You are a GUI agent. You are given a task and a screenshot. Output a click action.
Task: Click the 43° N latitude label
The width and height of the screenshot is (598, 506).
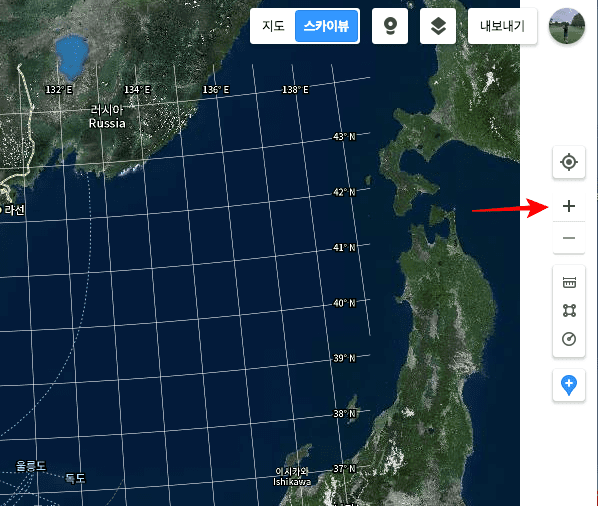click(x=344, y=137)
